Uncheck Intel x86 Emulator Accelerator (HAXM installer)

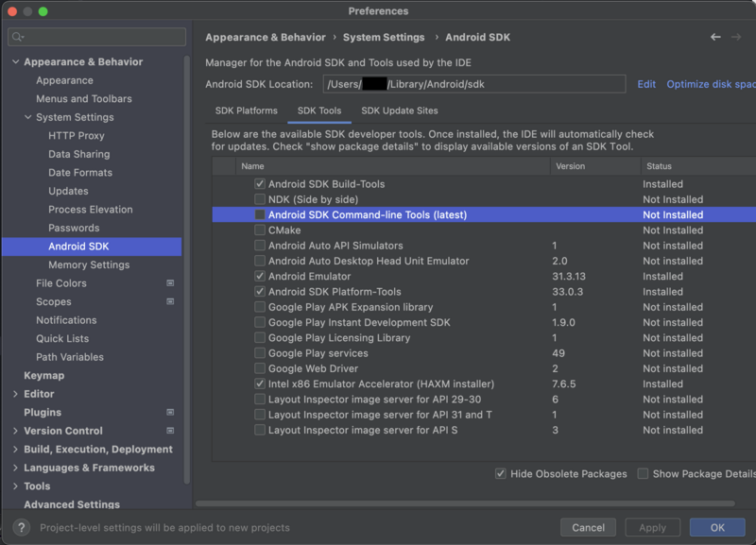pyautogui.click(x=260, y=384)
